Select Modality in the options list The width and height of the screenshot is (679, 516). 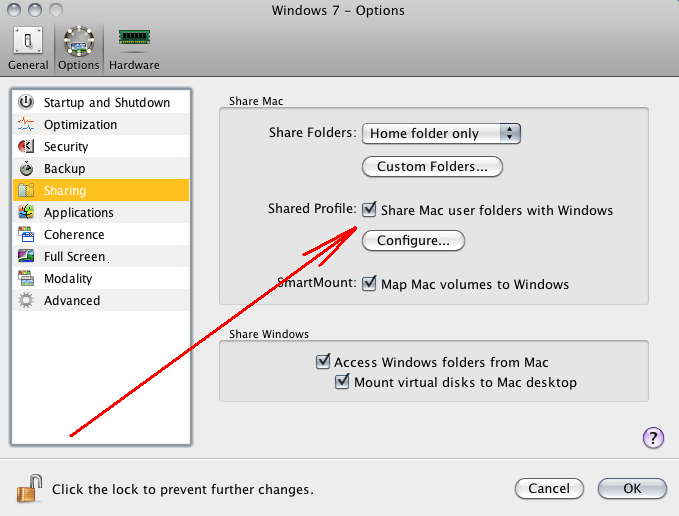coord(101,278)
